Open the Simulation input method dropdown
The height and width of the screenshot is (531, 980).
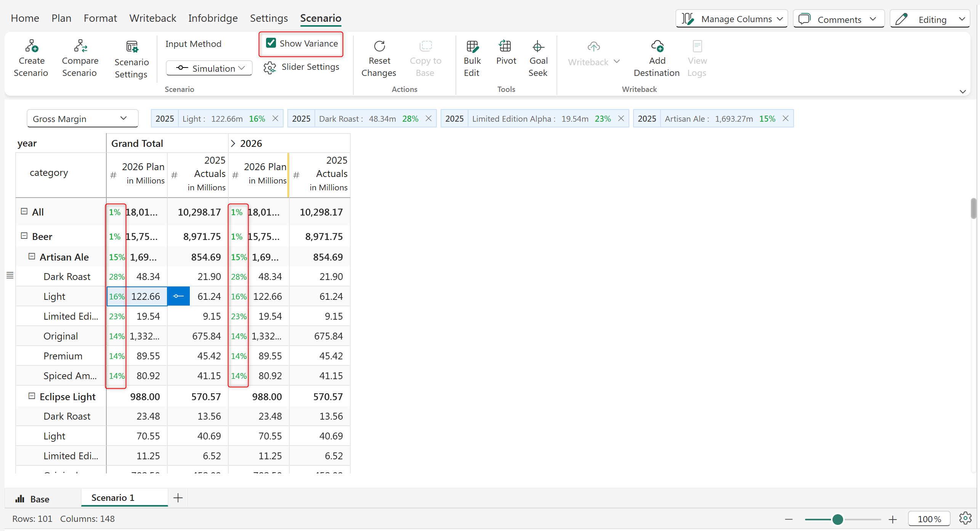(209, 68)
